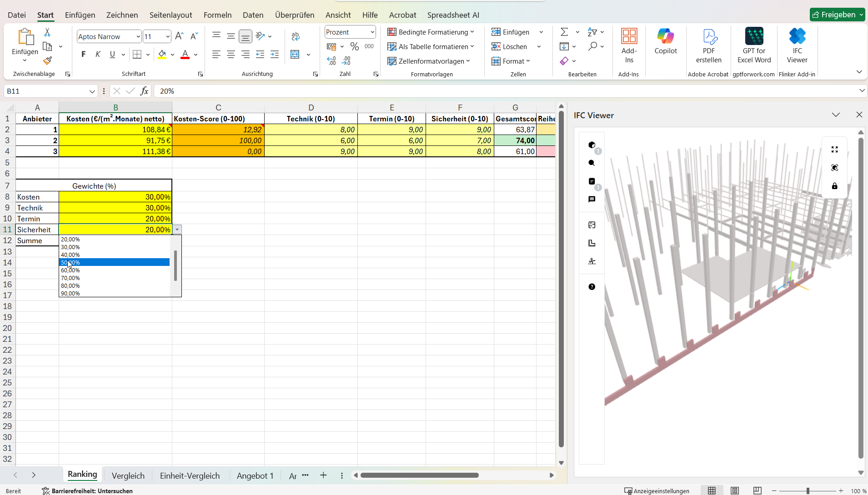Open the Datei menu

point(17,15)
